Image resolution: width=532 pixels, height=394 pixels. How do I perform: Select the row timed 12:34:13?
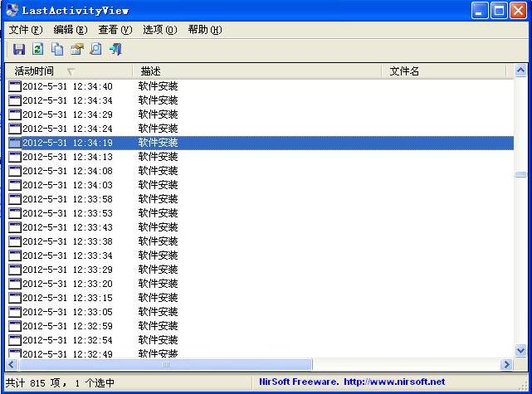(x=261, y=157)
